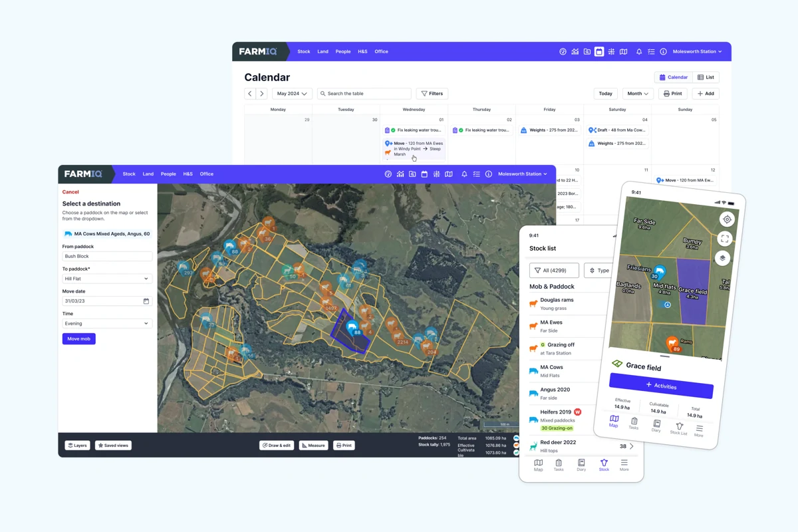Open the Month view dropdown
Image resolution: width=798 pixels, height=532 pixels.
coord(637,94)
